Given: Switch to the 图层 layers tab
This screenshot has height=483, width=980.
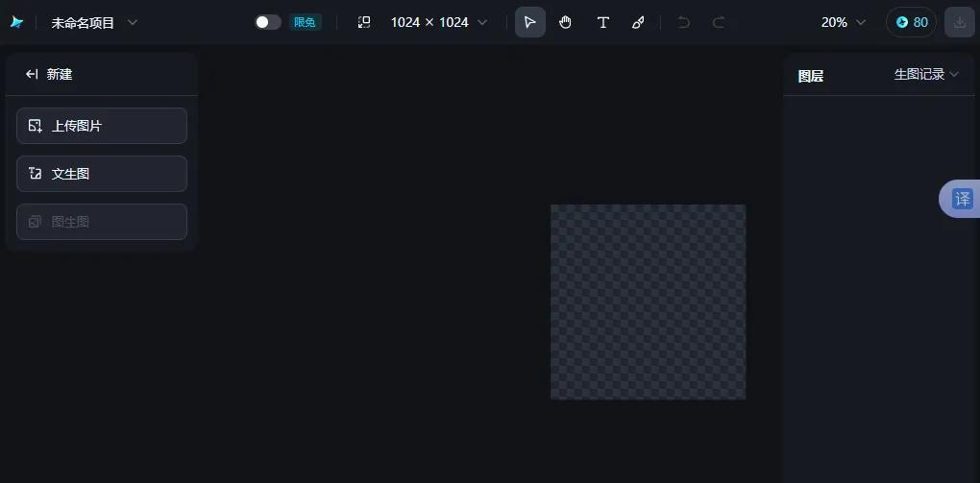Looking at the screenshot, I should point(811,76).
